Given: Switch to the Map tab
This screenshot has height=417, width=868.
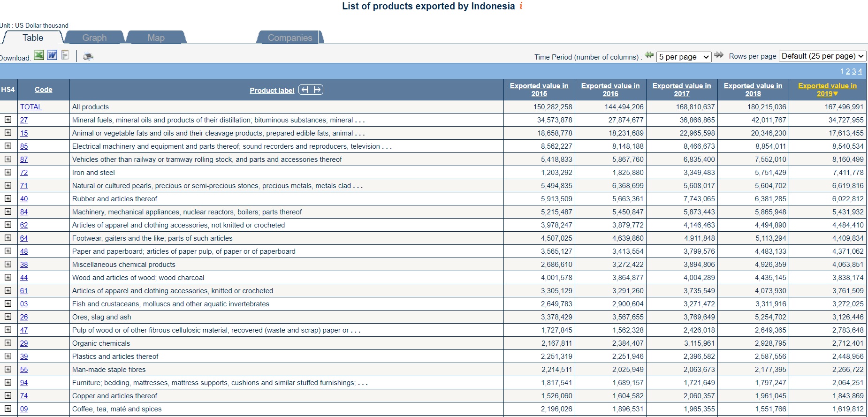Looking at the screenshot, I should (156, 38).
